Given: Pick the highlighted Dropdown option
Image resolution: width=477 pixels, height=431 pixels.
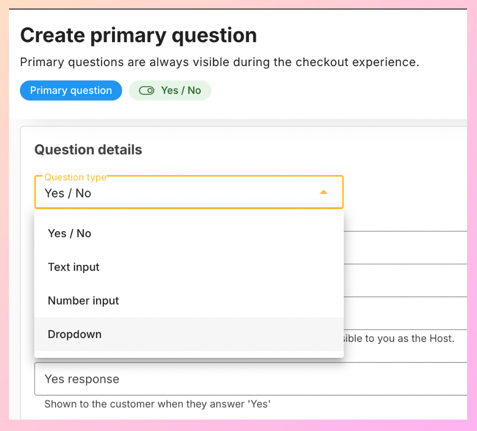Looking at the screenshot, I should coord(189,334).
